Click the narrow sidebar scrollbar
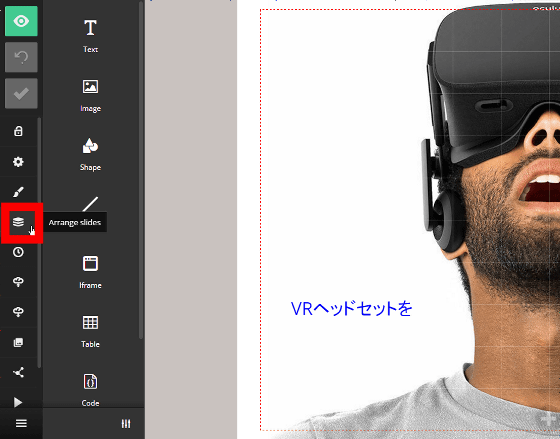 (x=39, y=243)
